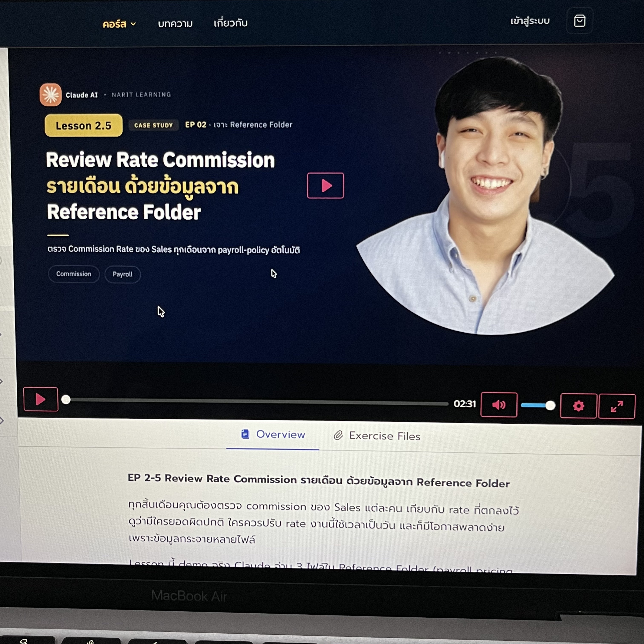Open video settings gear icon
This screenshot has width=644, height=644.
(578, 406)
